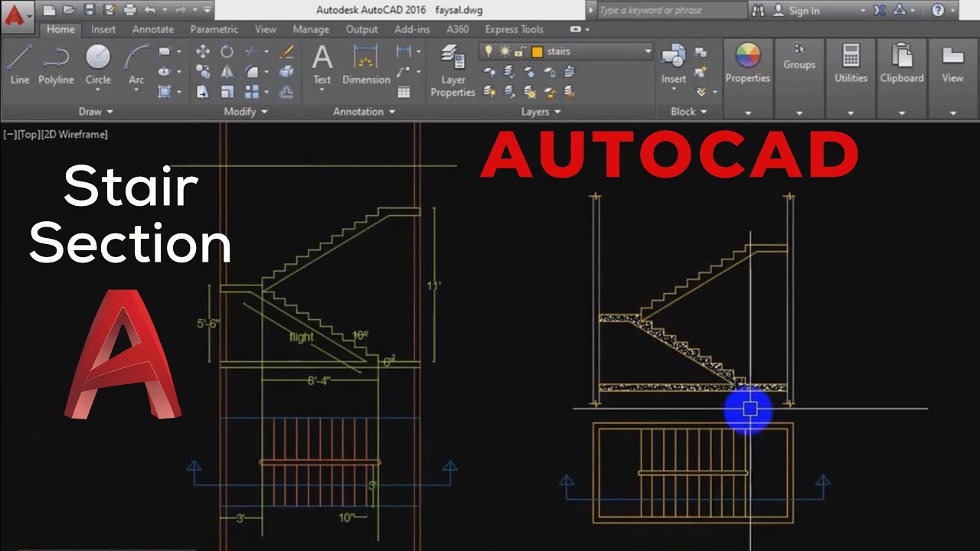Click the [2D Wireframe] visual style label
The width and height of the screenshot is (980, 551).
pos(74,134)
